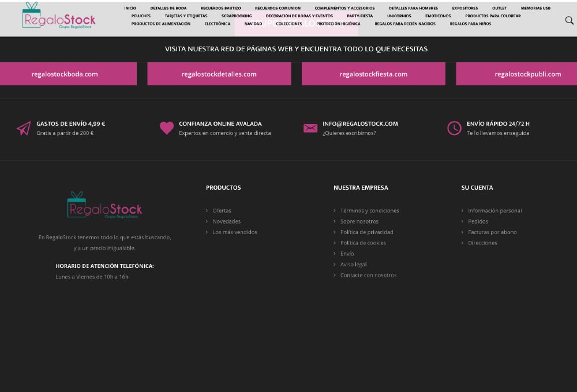Click Contacte con nosotros link
The height and width of the screenshot is (392, 577).
click(368, 275)
